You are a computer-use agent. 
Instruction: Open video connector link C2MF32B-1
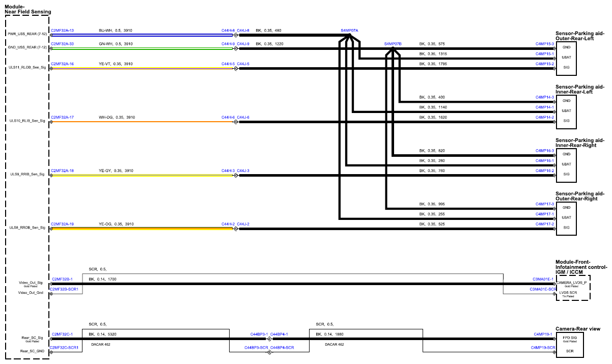pos(62,279)
